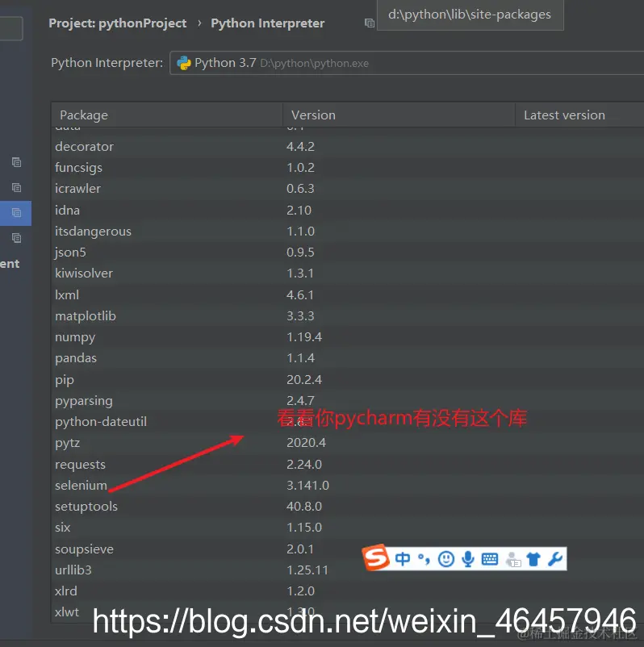This screenshot has height=647, width=644.
Task: Select the lxml package row
Action: (x=348, y=294)
